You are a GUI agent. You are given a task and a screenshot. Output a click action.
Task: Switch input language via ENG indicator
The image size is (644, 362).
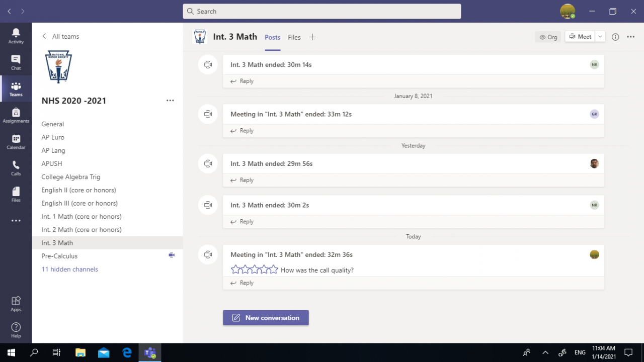(580, 352)
